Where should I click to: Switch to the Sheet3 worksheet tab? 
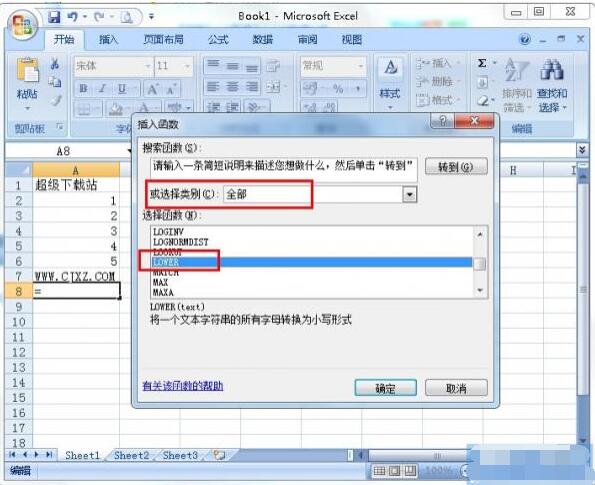click(180, 455)
